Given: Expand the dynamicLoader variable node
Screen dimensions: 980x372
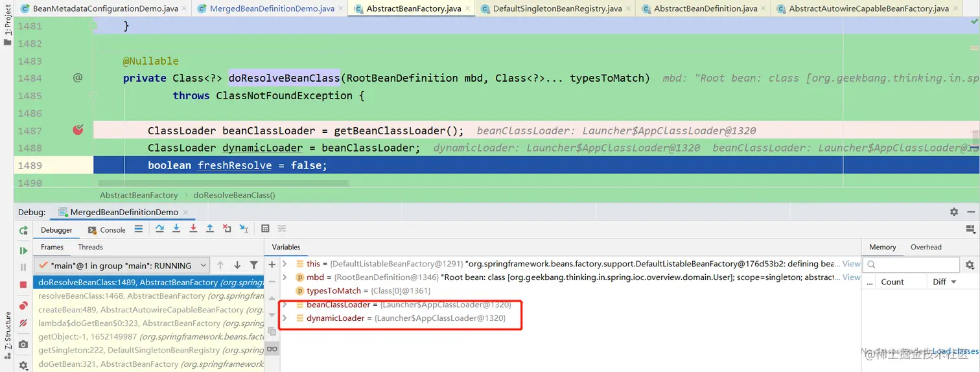Looking at the screenshot, I should [285, 318].
